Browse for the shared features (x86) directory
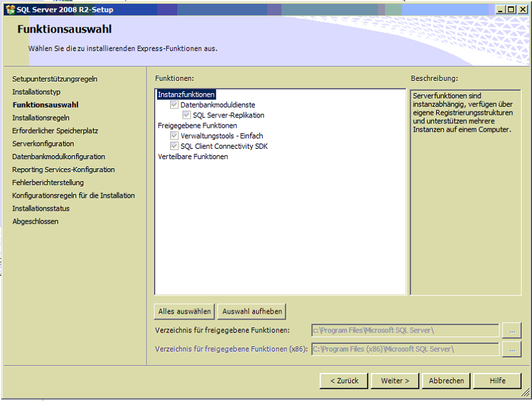 coord(512,349)
